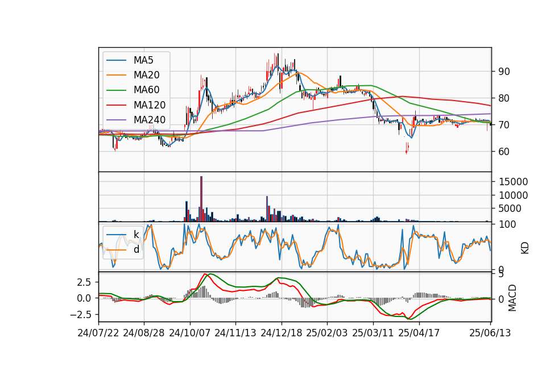Click the tallest volume bar in October
546x392 pixels.
(x=201, y=199)
